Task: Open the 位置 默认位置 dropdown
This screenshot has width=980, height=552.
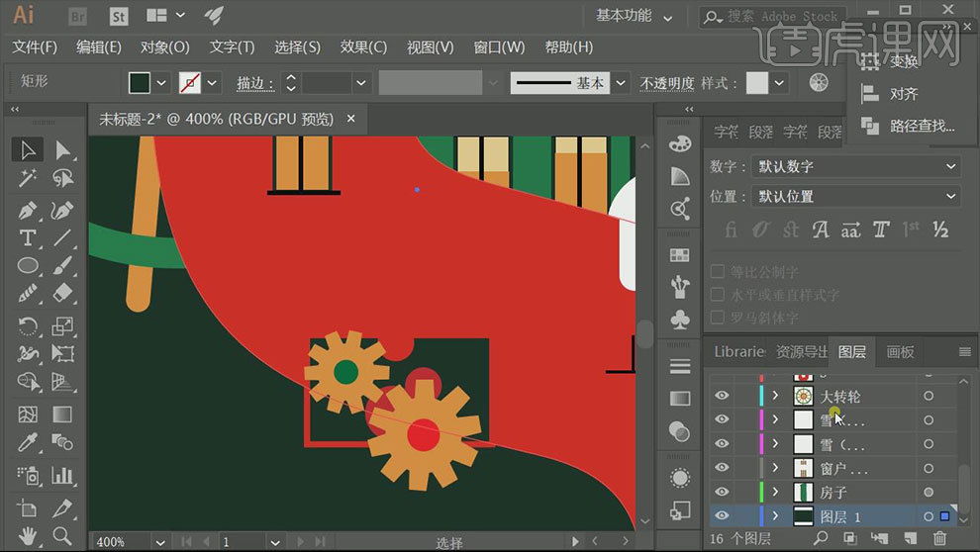Action: coord(855,197)
